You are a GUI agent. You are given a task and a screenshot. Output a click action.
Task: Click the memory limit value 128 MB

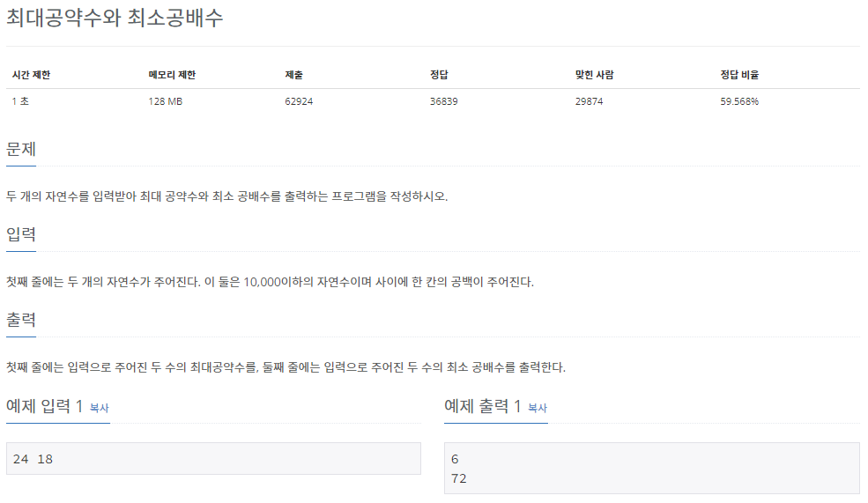(165, 101)
